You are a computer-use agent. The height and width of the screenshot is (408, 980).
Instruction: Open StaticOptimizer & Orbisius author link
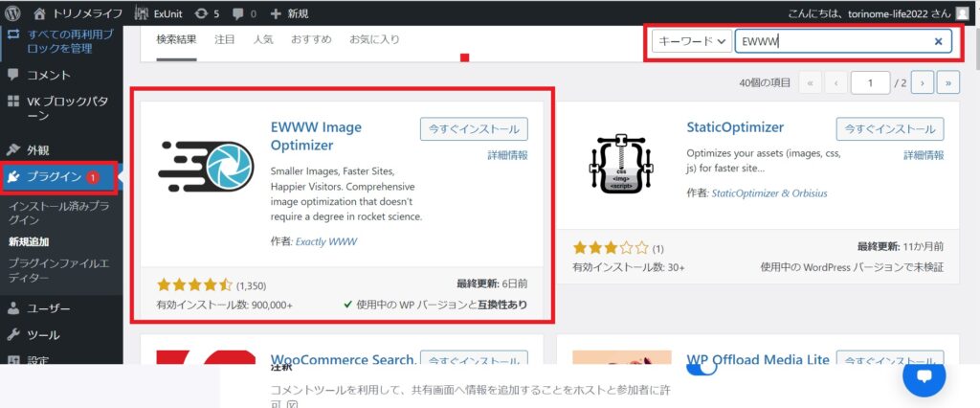[x=769, y=193]
